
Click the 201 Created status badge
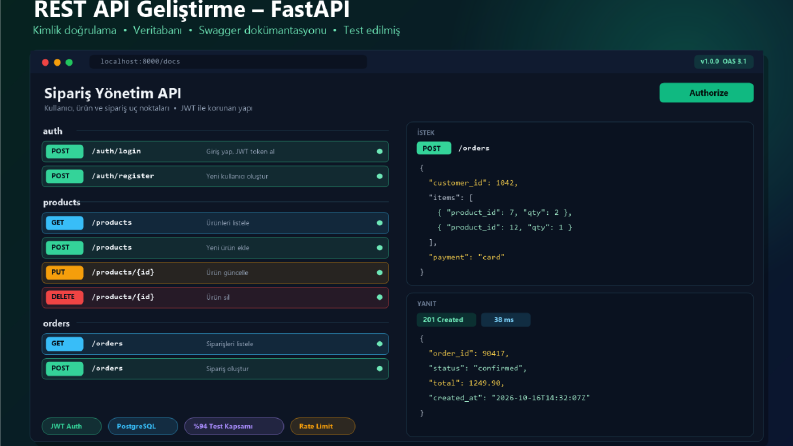(x=446, y=320)
